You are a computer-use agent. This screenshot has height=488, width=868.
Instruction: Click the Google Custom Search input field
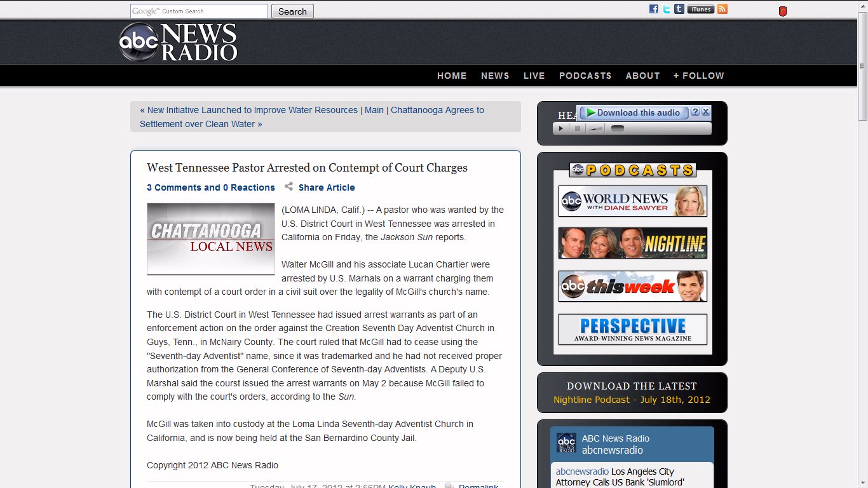pyautogui.click(x=200, y=11)
